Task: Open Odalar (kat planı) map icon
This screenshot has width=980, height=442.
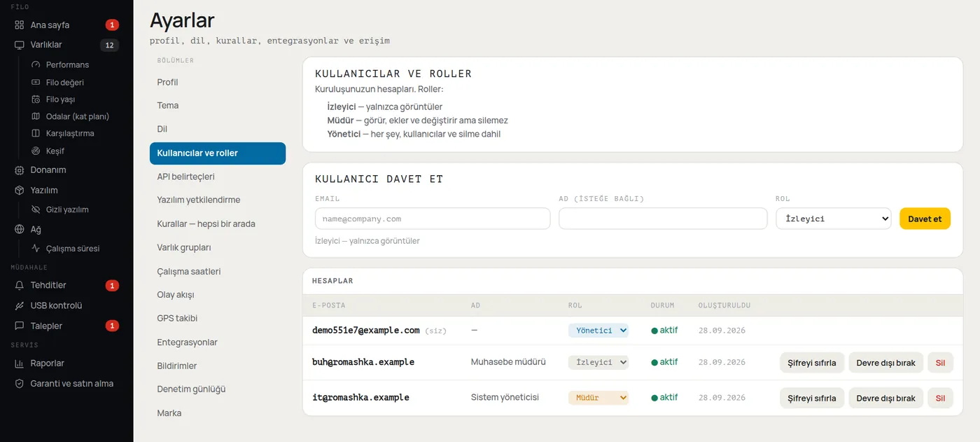Action: point(36,116)
